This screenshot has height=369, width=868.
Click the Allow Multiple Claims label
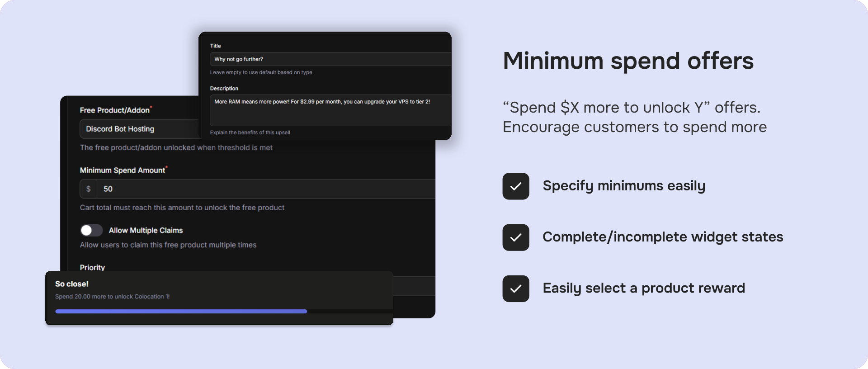coord(146,231)
